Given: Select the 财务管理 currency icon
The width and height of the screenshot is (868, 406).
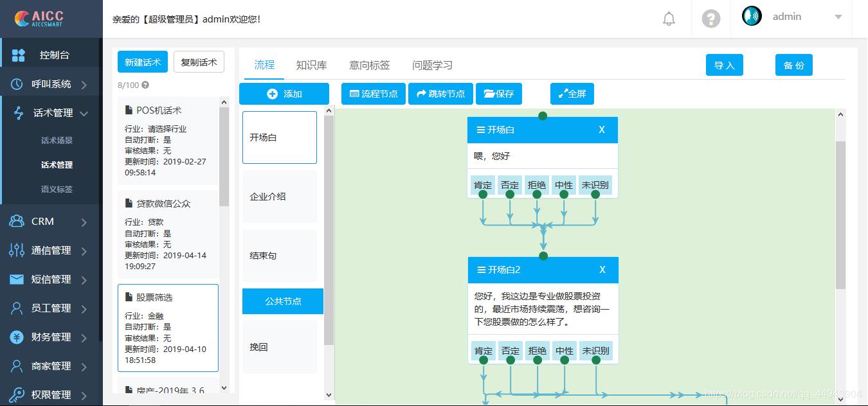Looking at the screenshot, I should coord(16,337).
